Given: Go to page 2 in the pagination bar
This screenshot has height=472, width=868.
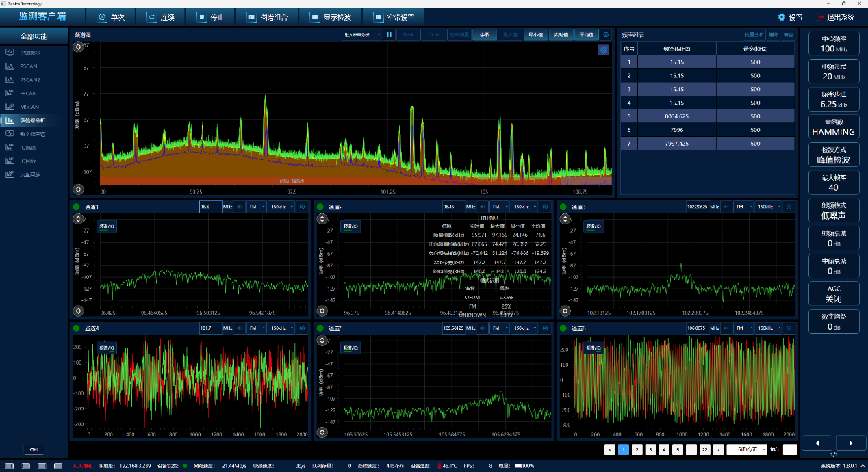Looking at the screenshot, I should click(637, 449).
